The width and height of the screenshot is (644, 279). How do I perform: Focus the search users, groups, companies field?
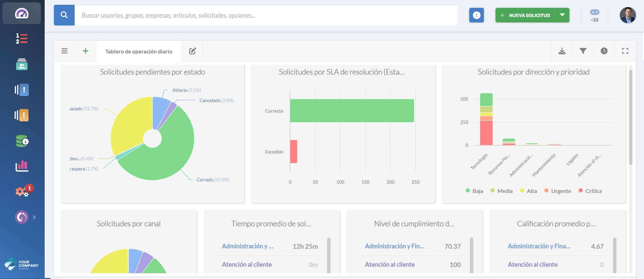266,15
